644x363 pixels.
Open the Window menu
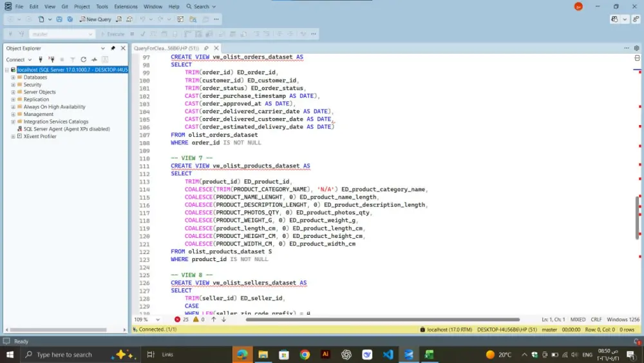tap(153, 6)
